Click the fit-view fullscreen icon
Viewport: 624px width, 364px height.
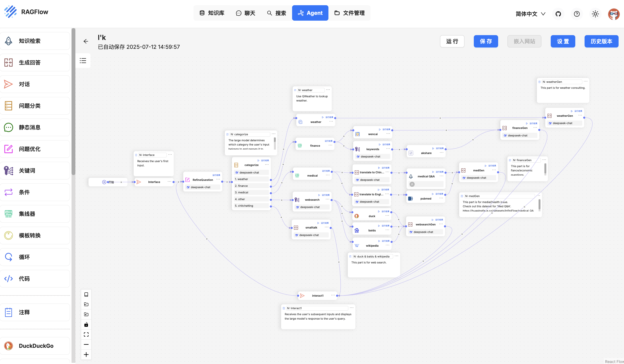[x=86, y=335]
